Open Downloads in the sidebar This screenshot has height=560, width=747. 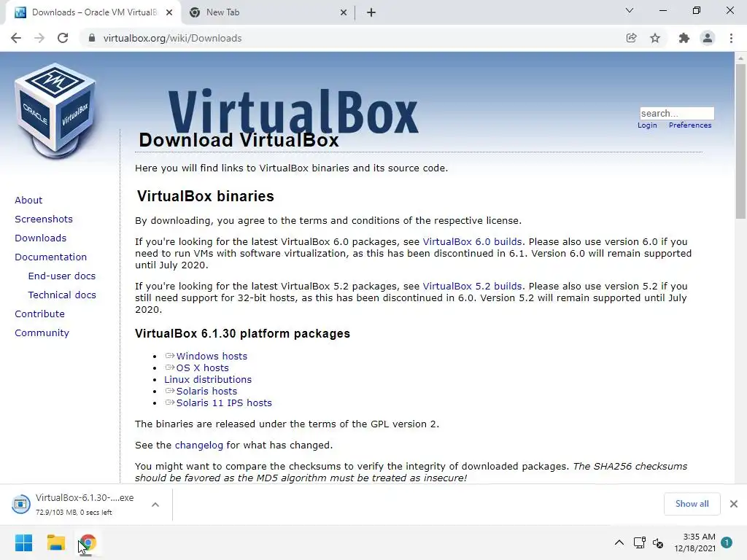click(x=41, y=238)
